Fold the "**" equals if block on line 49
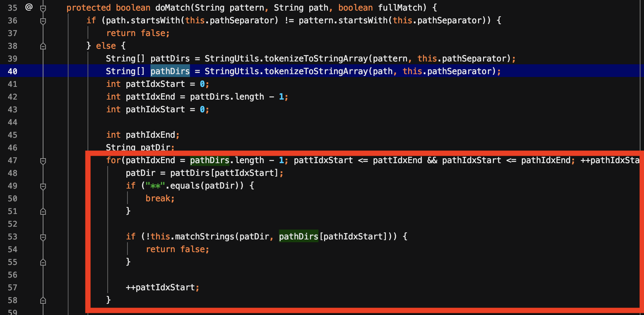 tap(43, 186)
